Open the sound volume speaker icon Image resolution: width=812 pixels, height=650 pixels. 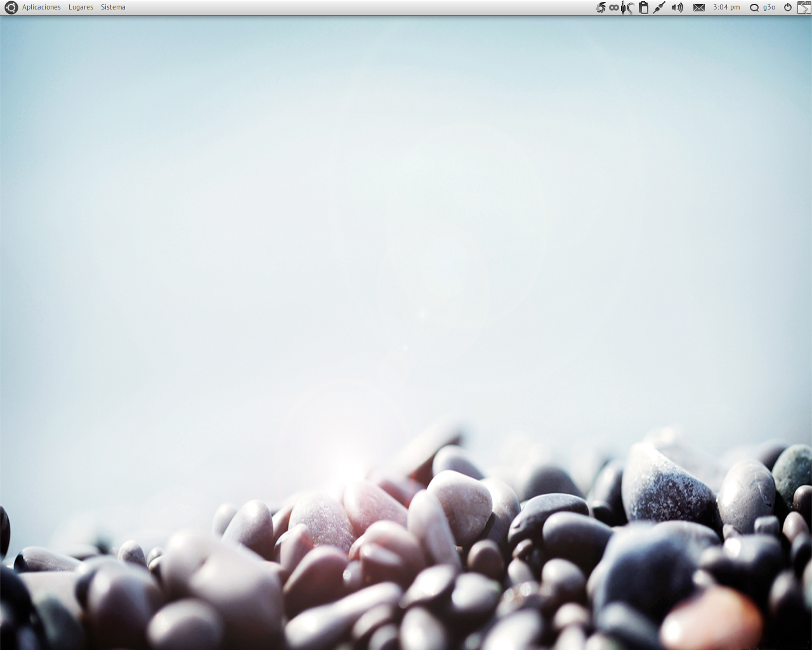coord(678,8)
